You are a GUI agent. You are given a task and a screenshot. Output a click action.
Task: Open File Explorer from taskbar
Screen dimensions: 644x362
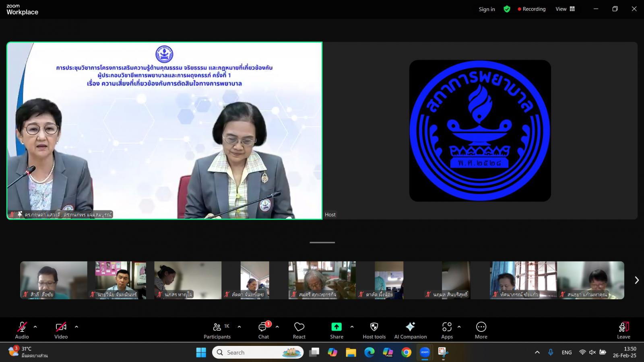351,352
